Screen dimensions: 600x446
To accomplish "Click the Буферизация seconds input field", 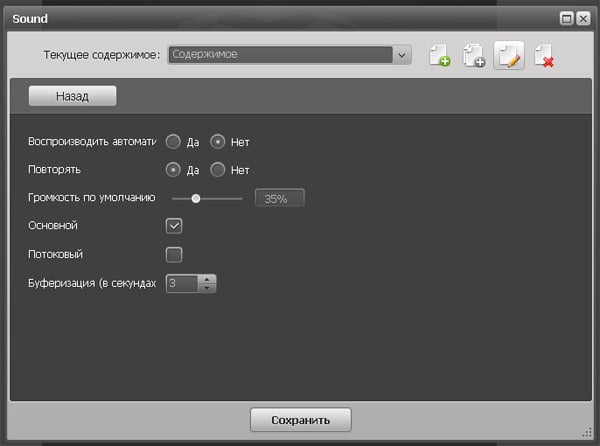I will [x=182, y=284].
